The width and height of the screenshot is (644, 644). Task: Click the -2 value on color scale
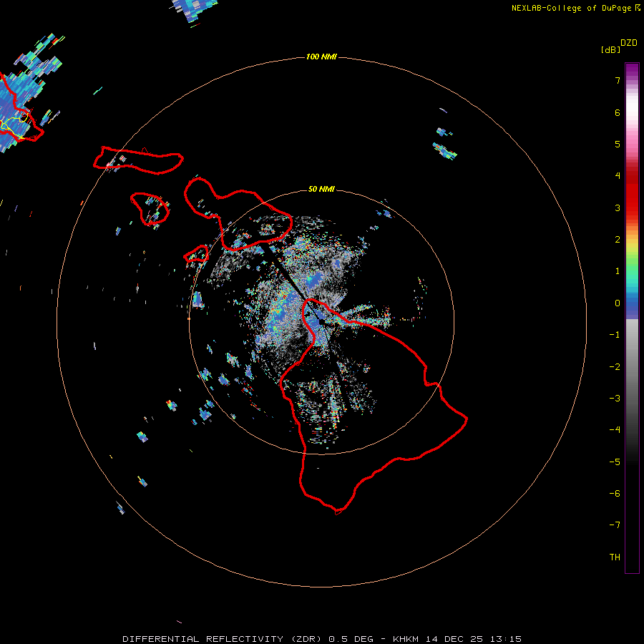coord(615,367)
